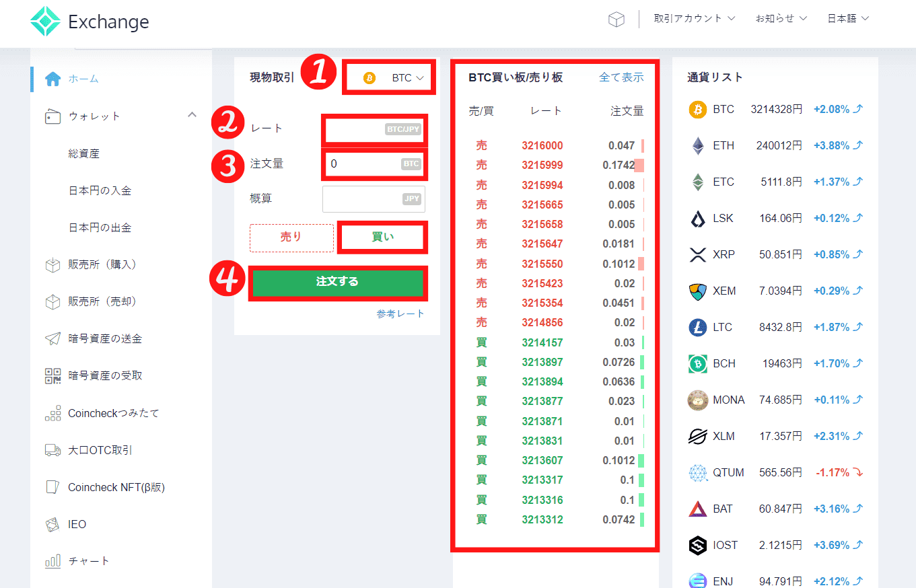Click the 暗号資産の受取 QR code icon
916x588 pixels.
[52, 375]
